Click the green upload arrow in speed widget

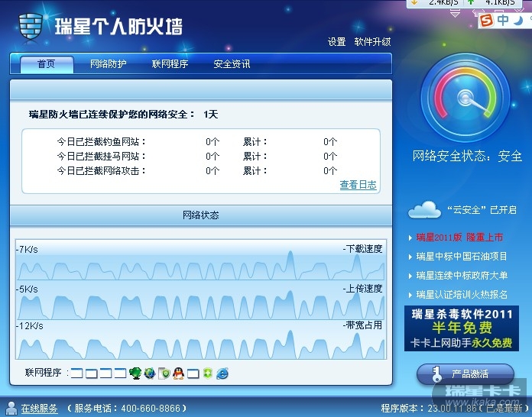pyautogui.click(x=470, y=2)
